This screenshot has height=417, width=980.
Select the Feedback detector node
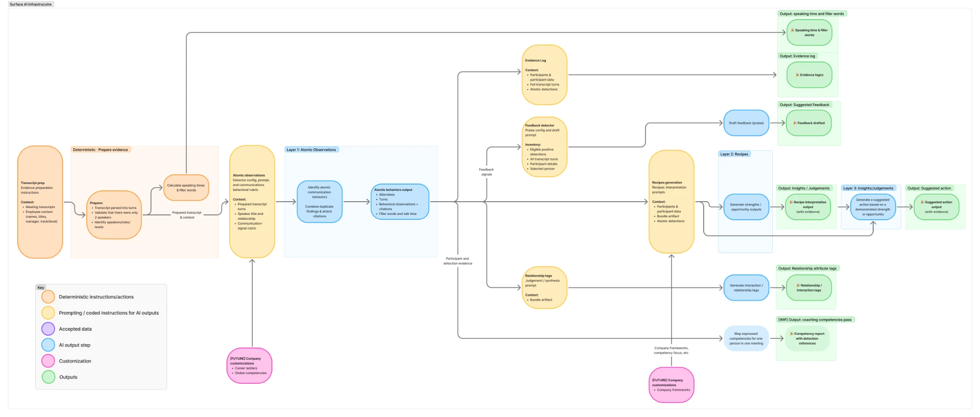point(544,147)
